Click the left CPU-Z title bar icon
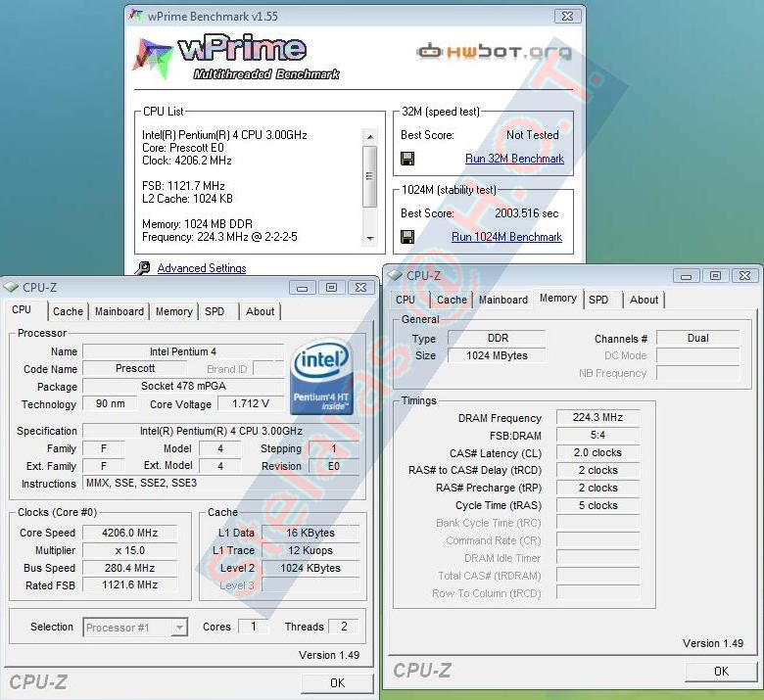 coord(11,288)
